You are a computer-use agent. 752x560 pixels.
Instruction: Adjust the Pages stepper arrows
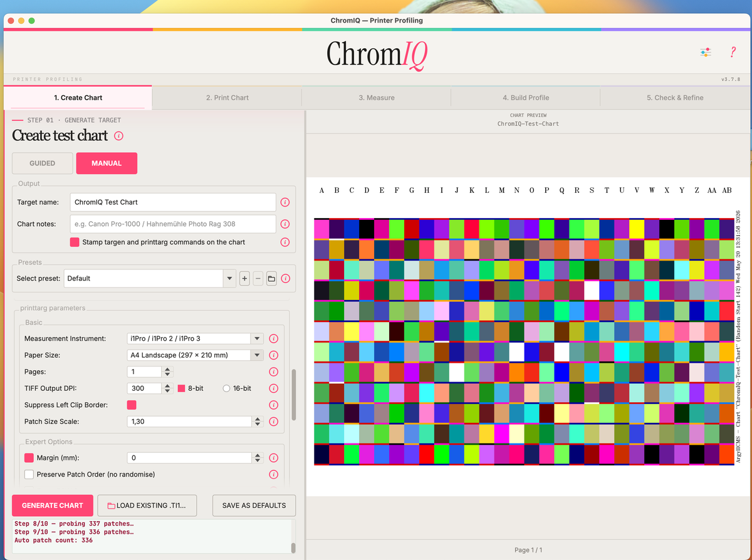tap(167, 371)
